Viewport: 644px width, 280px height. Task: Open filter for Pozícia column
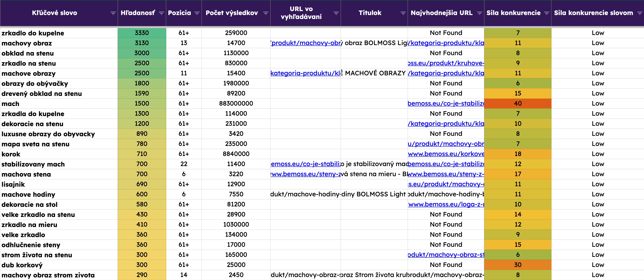[x=197, y=13]
